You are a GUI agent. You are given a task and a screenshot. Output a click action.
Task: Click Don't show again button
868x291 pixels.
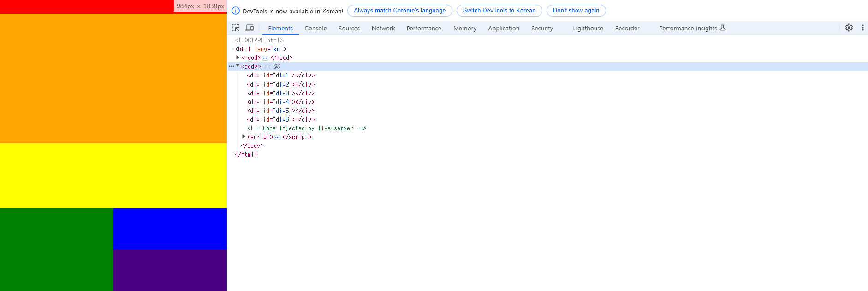click(576, 11)
